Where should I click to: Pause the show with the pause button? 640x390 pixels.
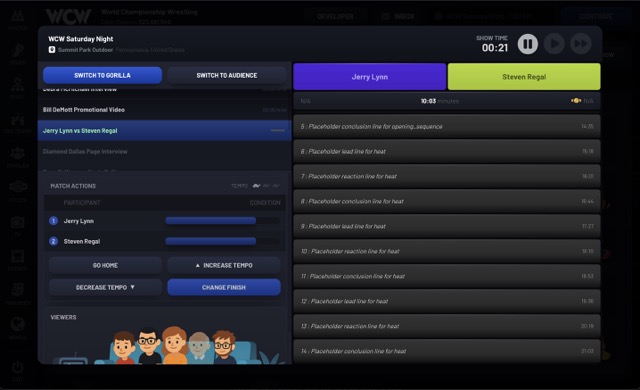click(527, 44)
